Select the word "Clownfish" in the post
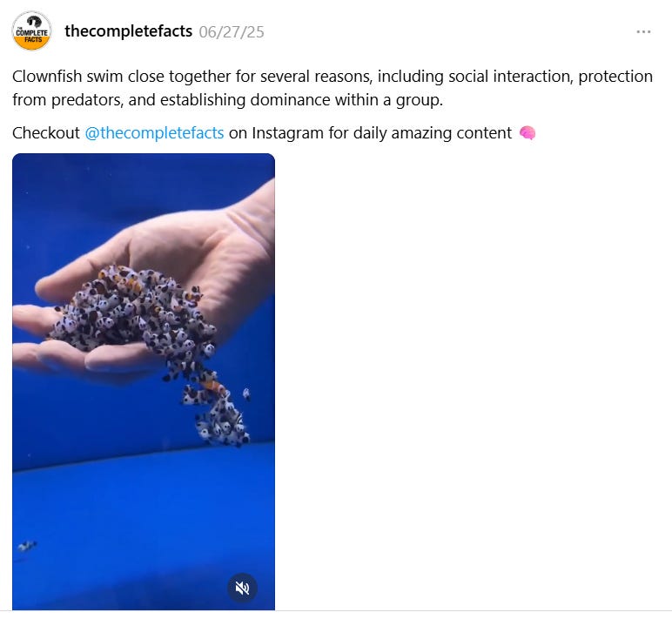 click(x=47, y=77)
